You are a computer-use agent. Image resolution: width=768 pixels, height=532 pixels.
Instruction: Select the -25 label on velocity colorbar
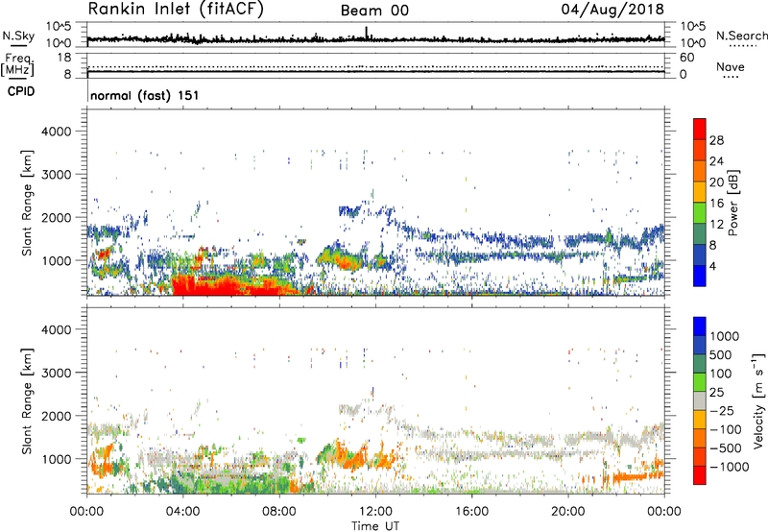(721, 410)
